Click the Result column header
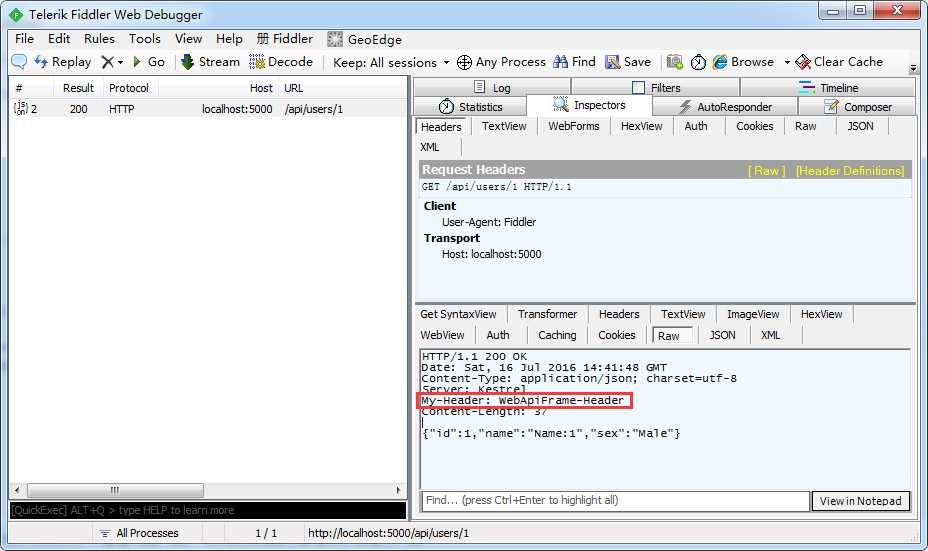This screenshot has width=928, height=551. pos(78,88)
